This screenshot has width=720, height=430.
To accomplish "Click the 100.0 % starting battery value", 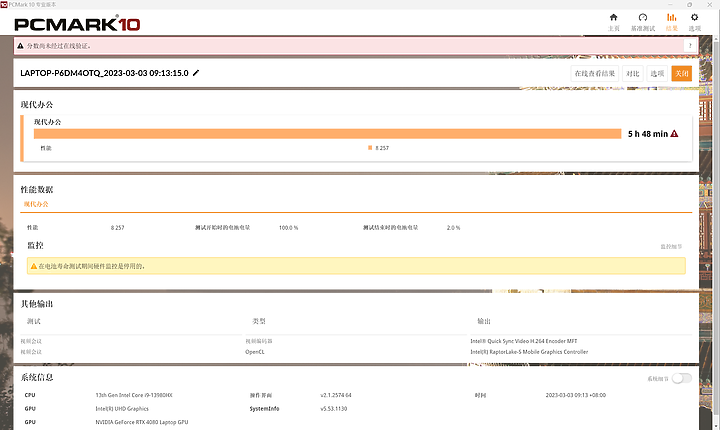I will pyautogui.click(x=288, y=228).
